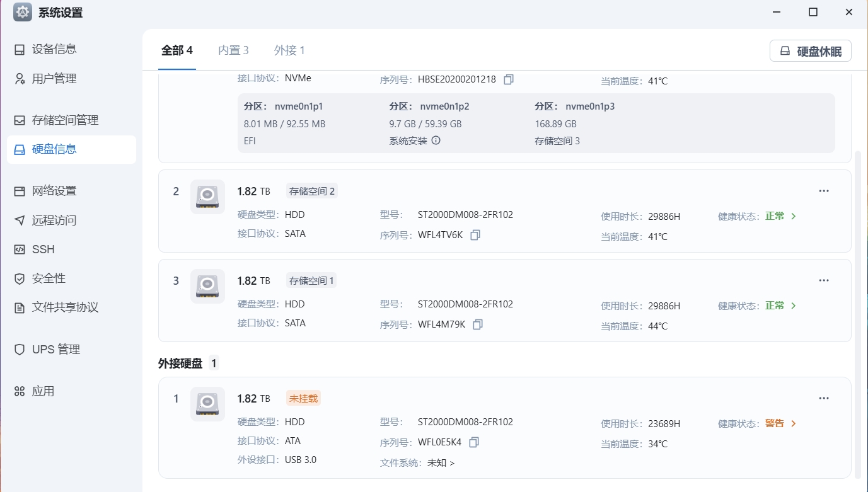This screenshot has height=492, width=868.
Task: Copy serial number WFL4TV6K
Action: 475,235
